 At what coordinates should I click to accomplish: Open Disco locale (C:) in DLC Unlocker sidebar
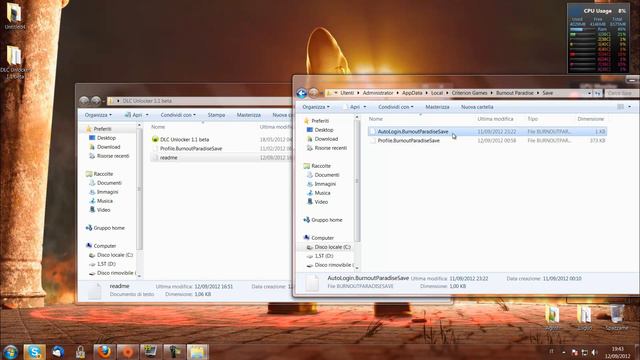click(x=115, y=255)
